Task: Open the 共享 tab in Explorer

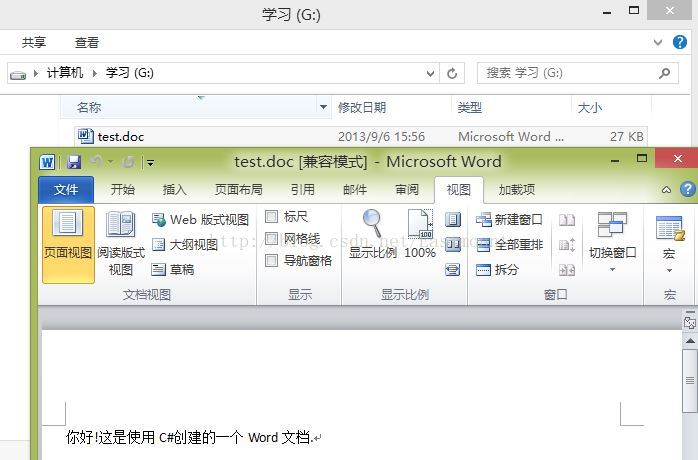Action: coord(34,42)
